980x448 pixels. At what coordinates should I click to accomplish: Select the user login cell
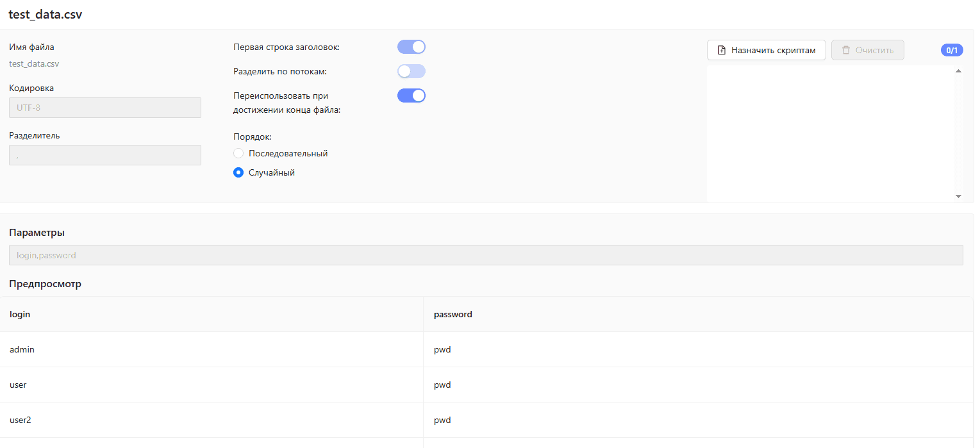coord(212,385)
